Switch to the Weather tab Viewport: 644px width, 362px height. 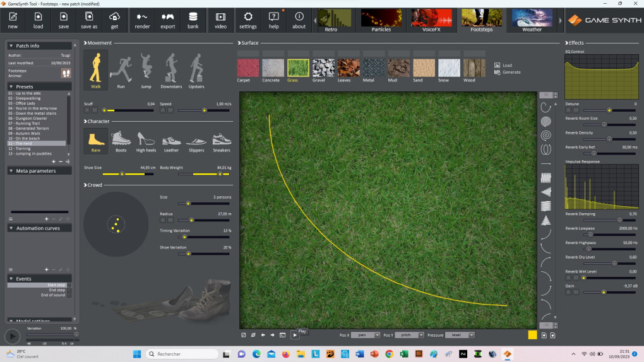tap(532, 20)
